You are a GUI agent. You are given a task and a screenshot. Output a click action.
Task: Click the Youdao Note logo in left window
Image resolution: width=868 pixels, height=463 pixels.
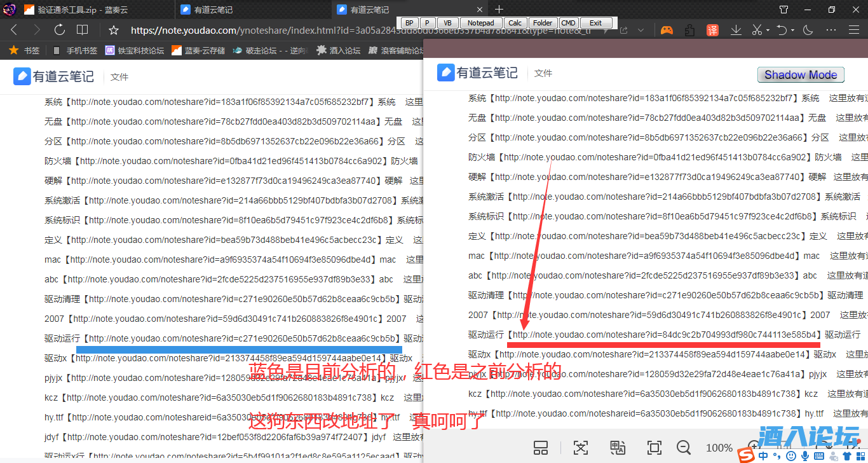pos(53,76)
